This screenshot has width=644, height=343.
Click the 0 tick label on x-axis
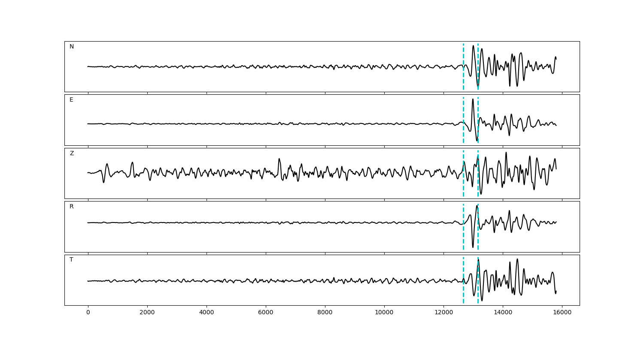coord(88,313)
